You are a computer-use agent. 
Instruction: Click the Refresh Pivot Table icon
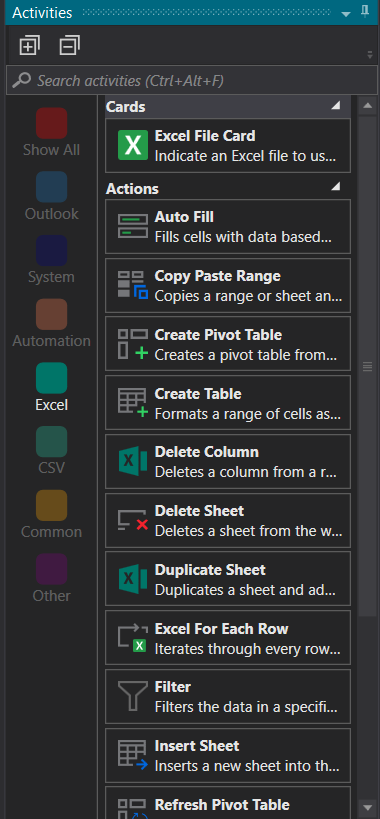pyautogui.click(x=133, y=809)
